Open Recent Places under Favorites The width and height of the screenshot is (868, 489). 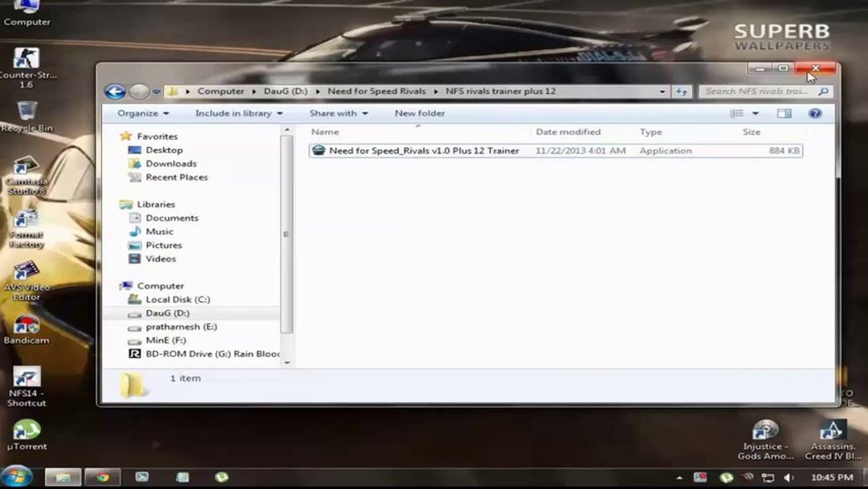click(x=176, y=177)
